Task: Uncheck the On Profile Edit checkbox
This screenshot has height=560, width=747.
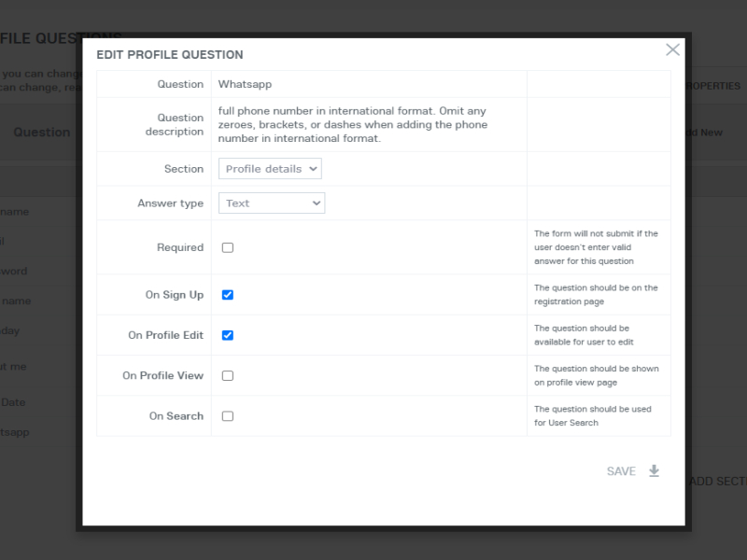Action: pos(228,335)
